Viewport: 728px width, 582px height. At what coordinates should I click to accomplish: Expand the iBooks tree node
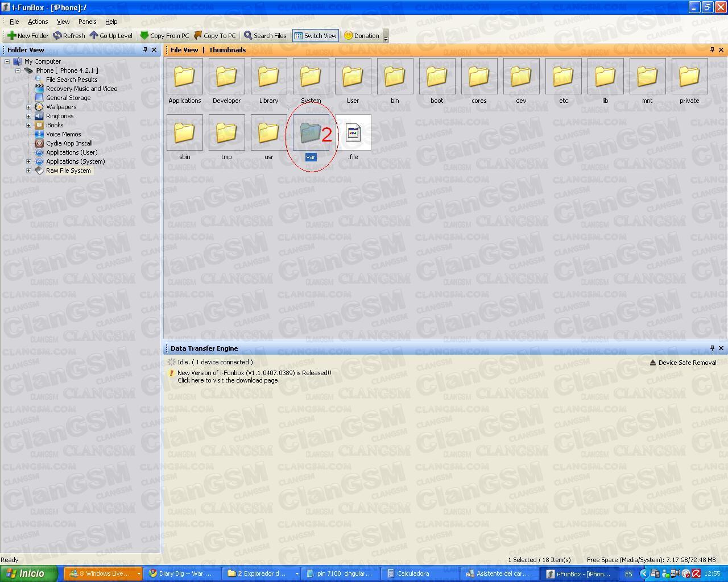[x=28, y=125]
